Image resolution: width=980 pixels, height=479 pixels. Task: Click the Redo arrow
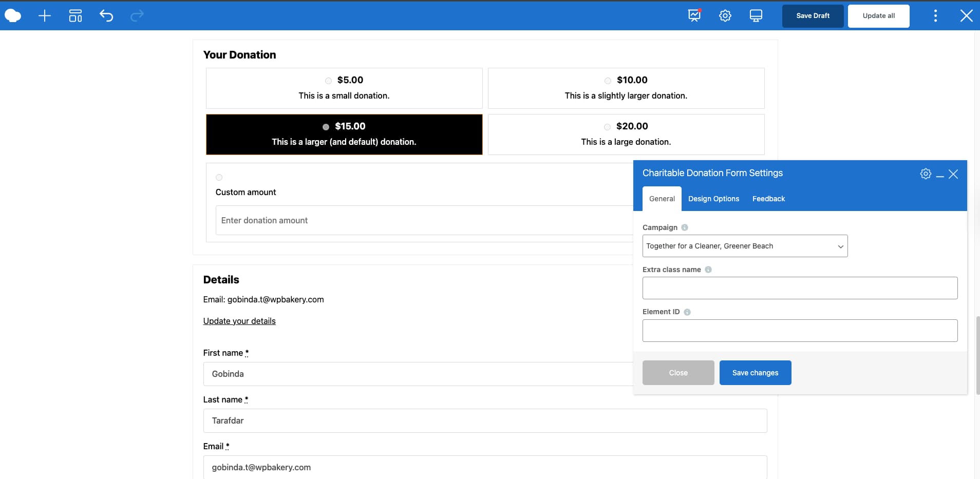point(137,15)
